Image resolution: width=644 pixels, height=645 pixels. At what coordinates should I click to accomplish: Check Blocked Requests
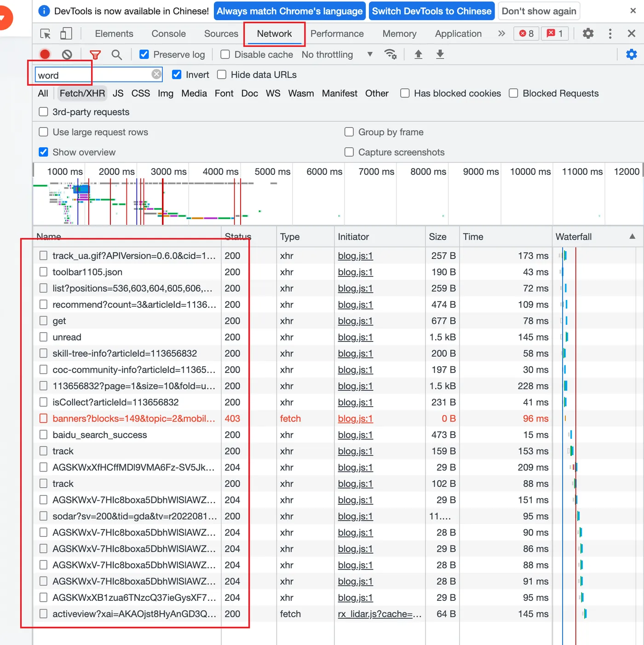pyautogui.click(x=513, y=93)
